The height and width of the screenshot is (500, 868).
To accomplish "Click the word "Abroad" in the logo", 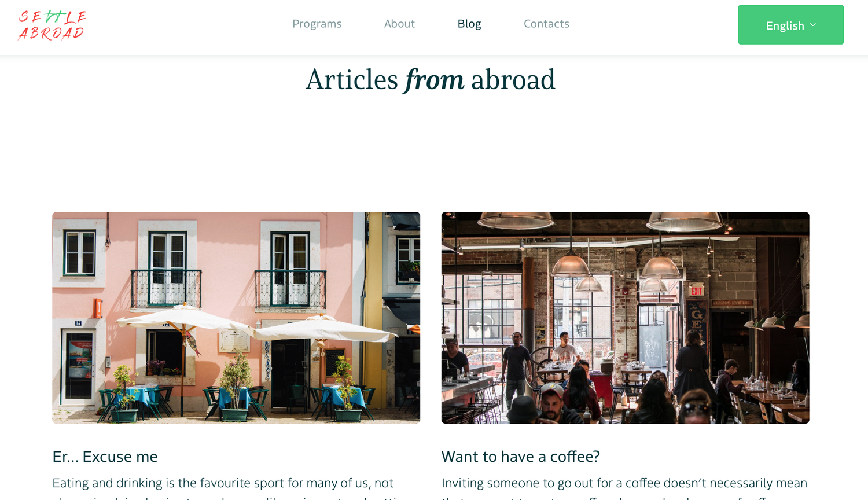I will (x=52, y=34).
